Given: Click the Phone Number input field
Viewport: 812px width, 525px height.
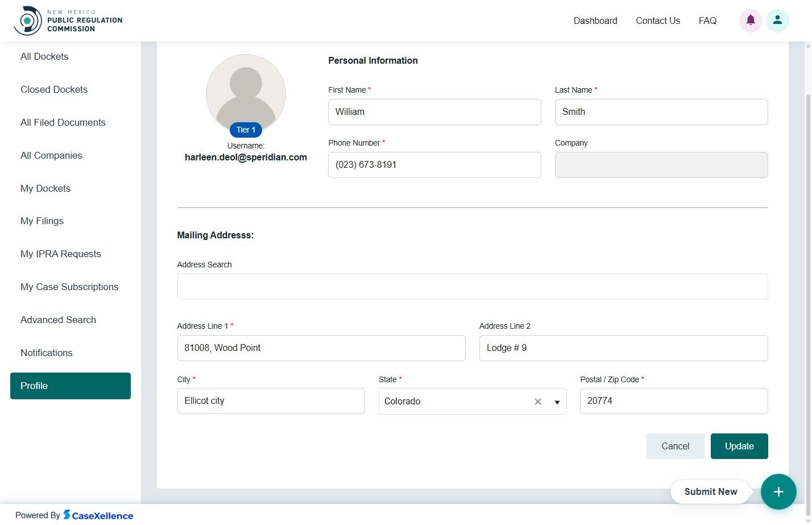Looking at the screenshot, I should pos(434,165).
